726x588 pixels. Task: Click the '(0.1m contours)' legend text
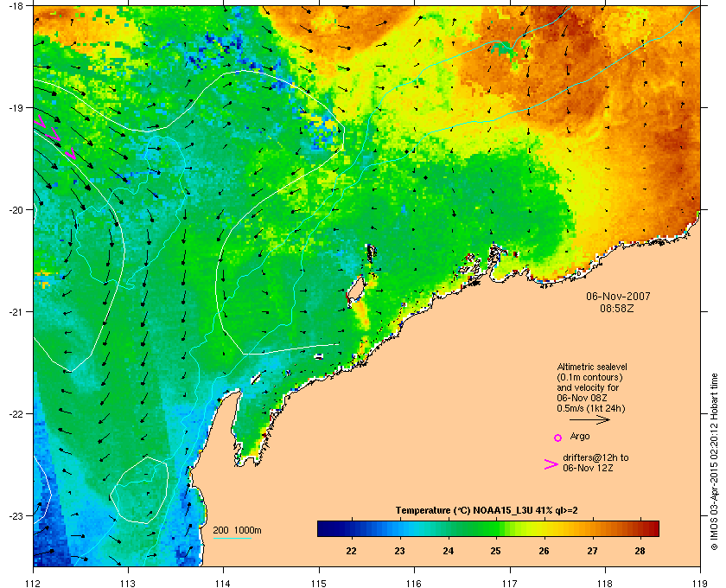(589, 377)
